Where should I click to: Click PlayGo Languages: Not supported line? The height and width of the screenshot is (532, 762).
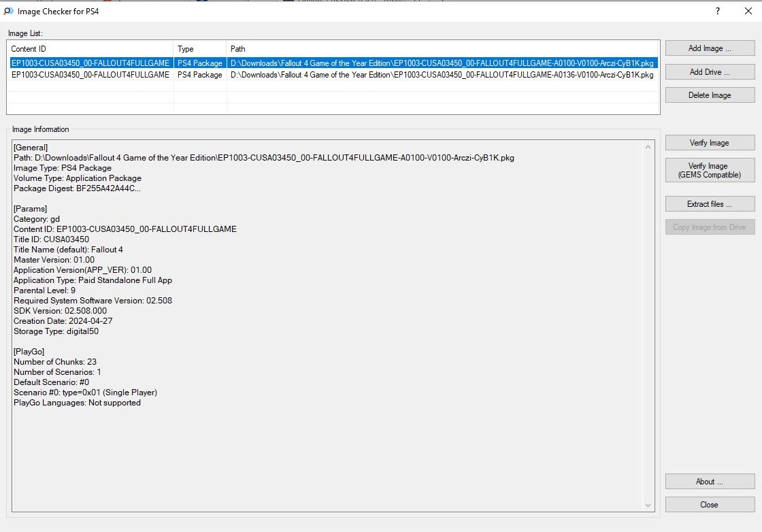click(x=77, y=403)
